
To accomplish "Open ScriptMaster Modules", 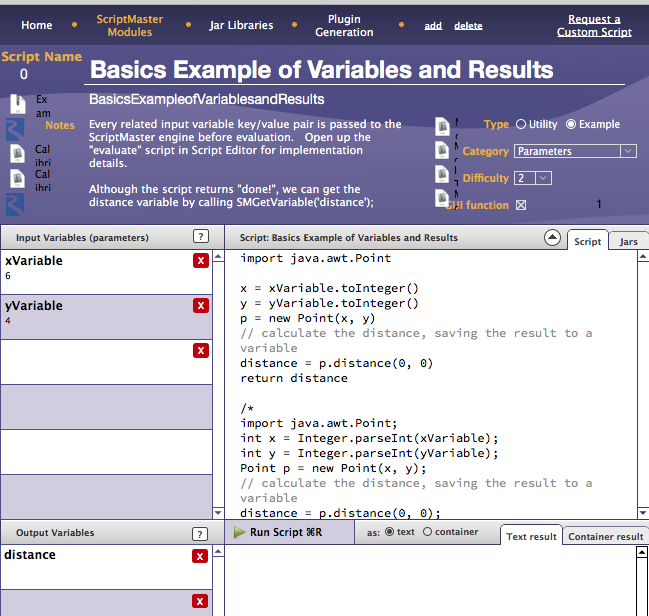I will 130,25.
